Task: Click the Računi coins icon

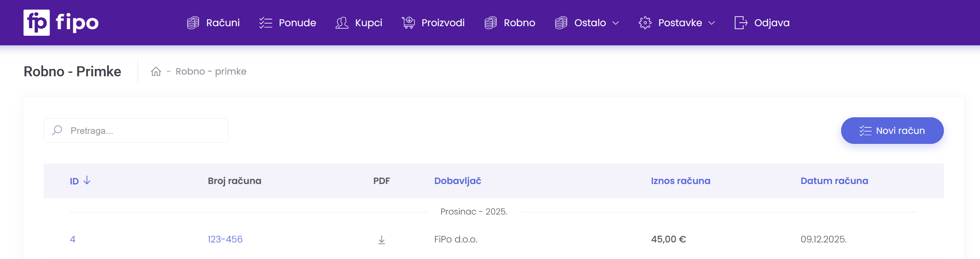Action: [193, 23]
